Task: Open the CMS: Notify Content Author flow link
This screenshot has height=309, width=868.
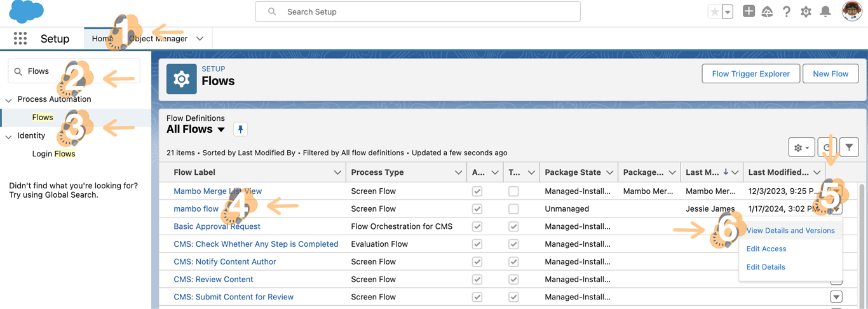Action: 225,261
